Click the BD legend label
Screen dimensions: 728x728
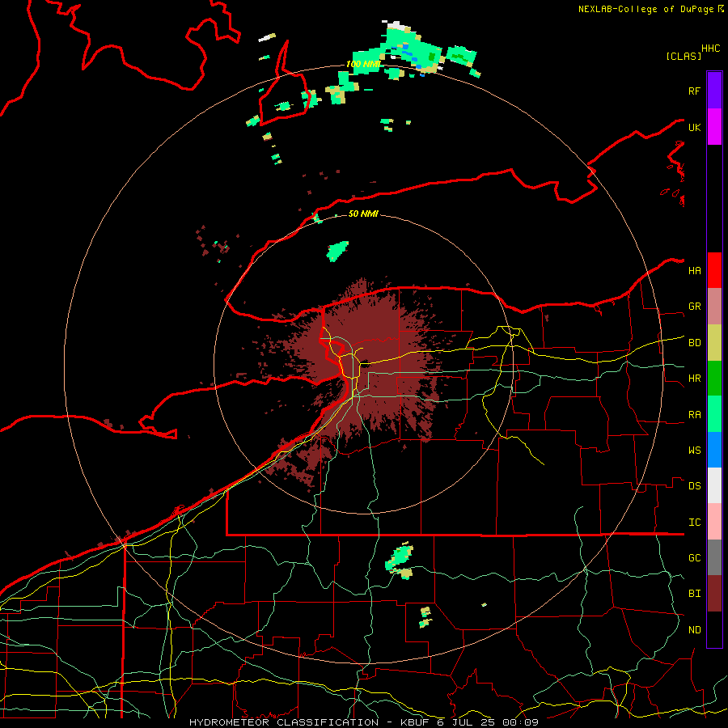tap(694, 343)
